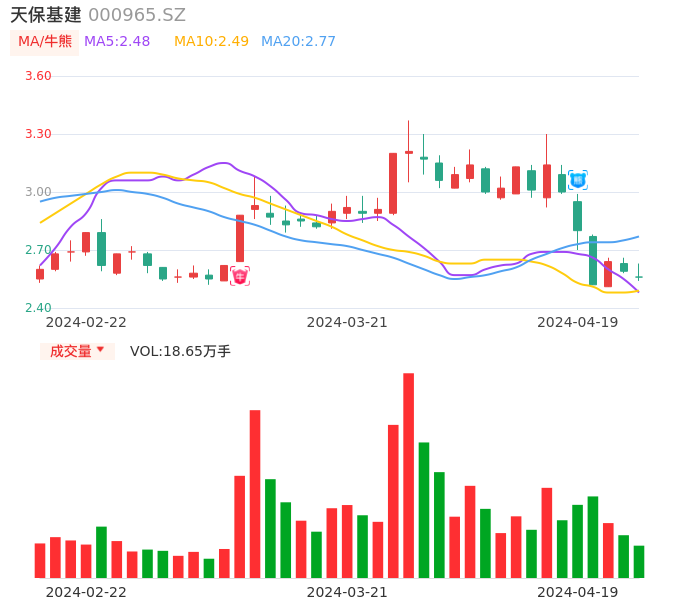Click the VOL:18.65万手 volume readout
The image size is (686, 606).
click(x=180, y=351)
